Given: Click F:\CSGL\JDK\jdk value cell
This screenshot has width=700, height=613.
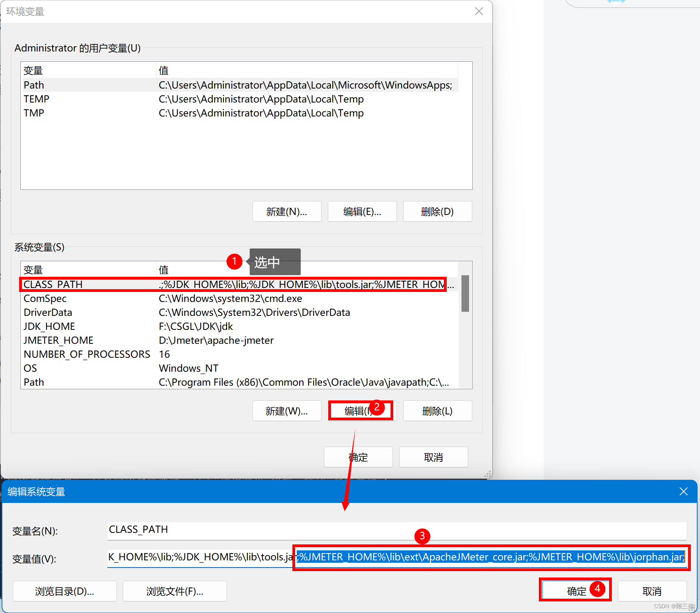Looking at the screenshot, I should tap(196, 326).
